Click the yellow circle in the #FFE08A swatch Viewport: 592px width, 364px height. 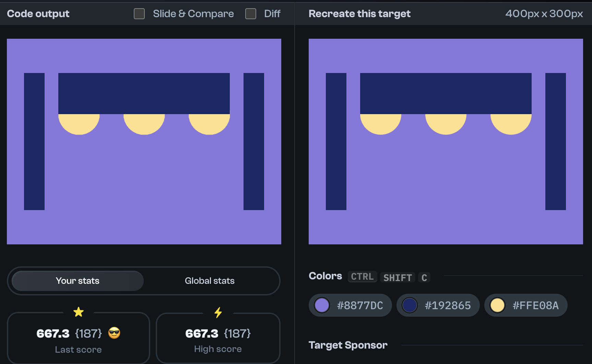[497, 305]
